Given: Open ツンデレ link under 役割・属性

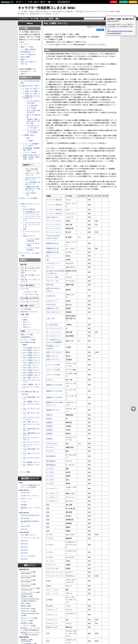Looking at the screenshot, I should (x=26, y=317).
